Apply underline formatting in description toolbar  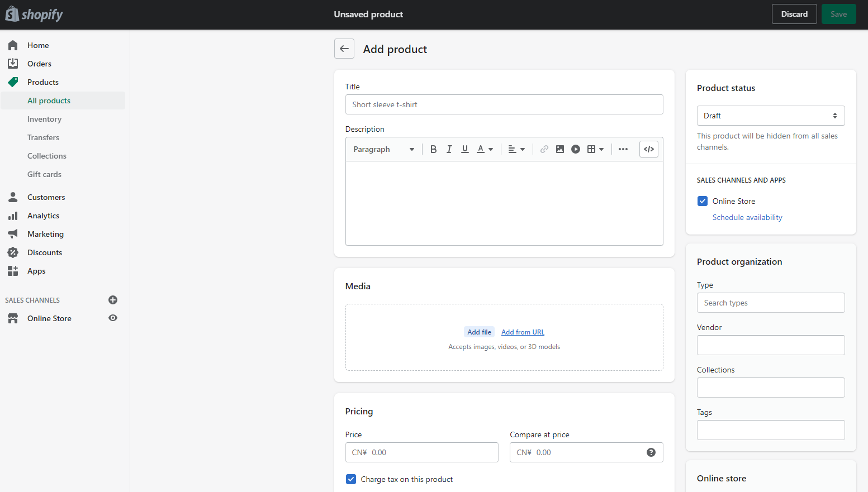tap(464, 149)
